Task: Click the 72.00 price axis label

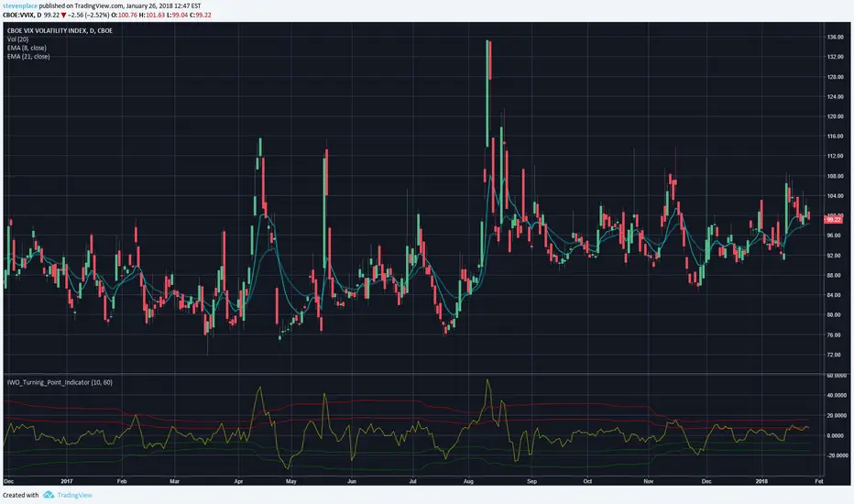Action: (x=835, y=355)
